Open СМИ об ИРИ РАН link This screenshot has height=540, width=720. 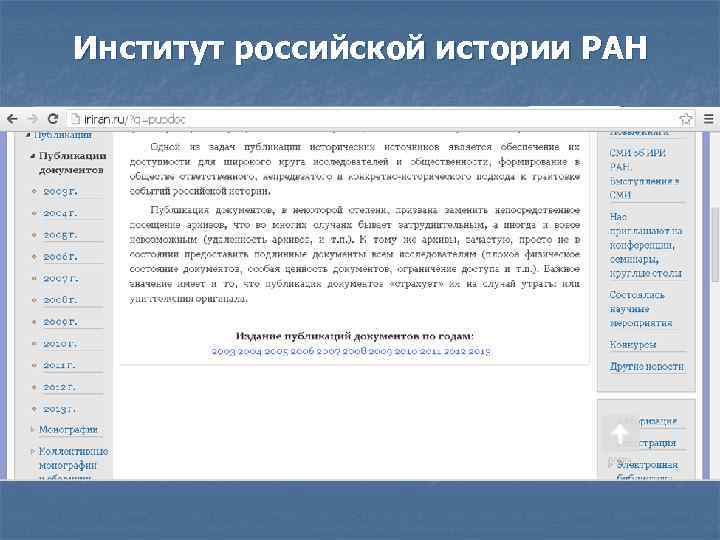point(637,159)
